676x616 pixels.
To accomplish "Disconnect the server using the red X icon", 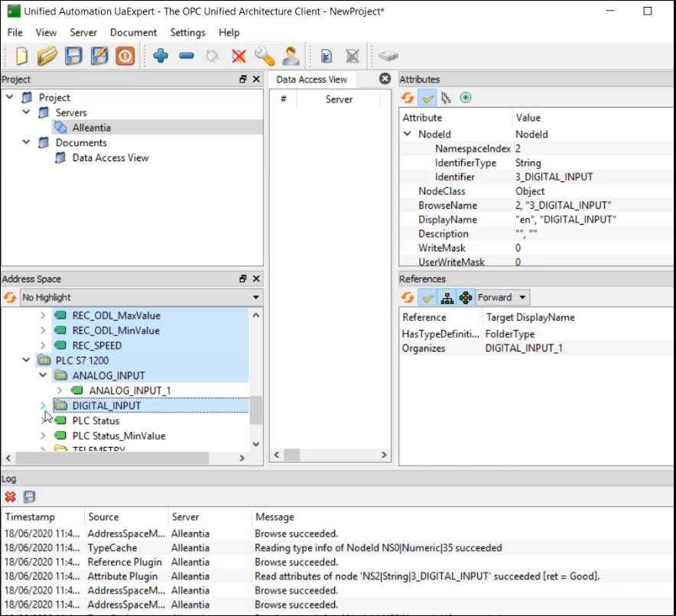I will 238,56.
